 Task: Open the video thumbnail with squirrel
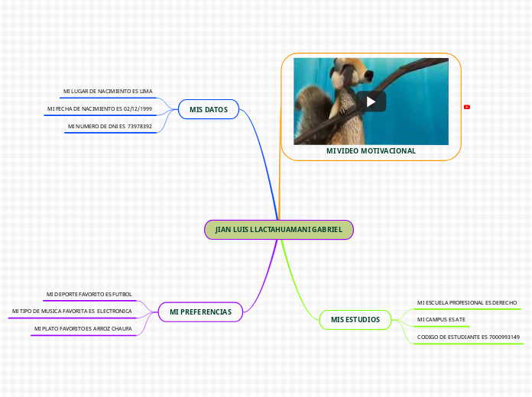tap(371, 102)
